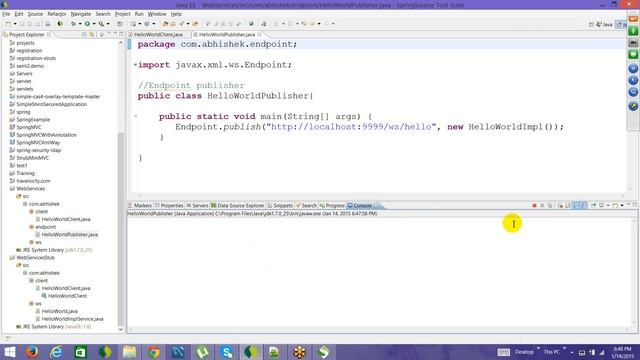
Task: Open File Explorer from the taskbar
Action: pos(129,352)
